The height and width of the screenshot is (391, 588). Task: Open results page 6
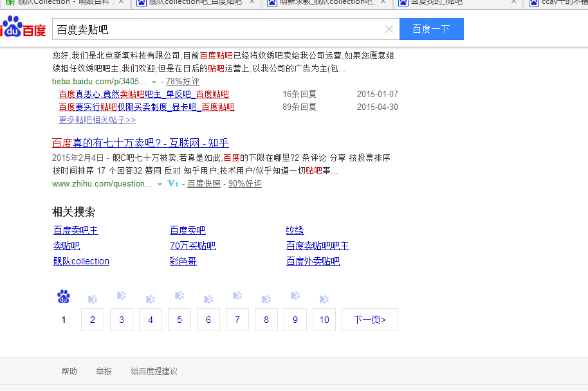(208, 320)
